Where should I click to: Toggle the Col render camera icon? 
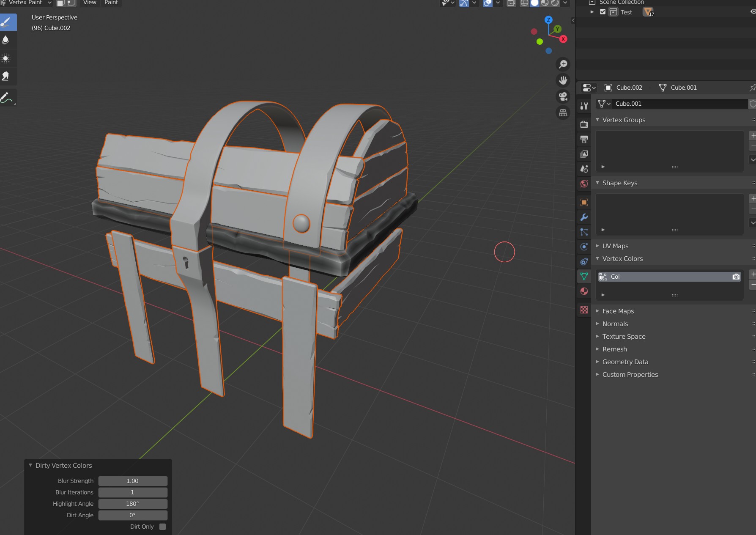(736, 277)
